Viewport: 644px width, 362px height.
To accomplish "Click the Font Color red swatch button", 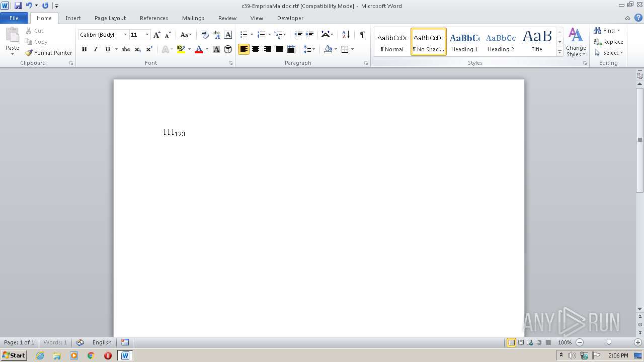I will (x=199, y=49).
